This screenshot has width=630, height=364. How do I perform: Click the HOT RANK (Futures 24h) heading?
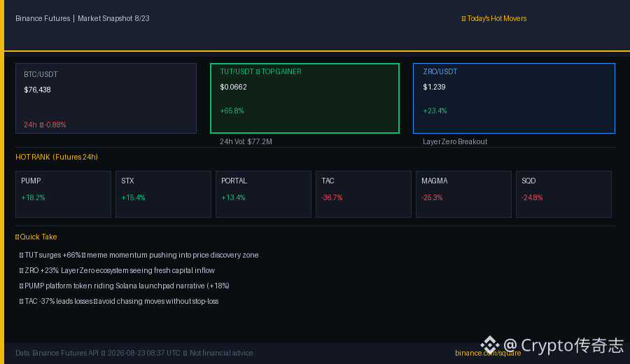click(57, 157)
